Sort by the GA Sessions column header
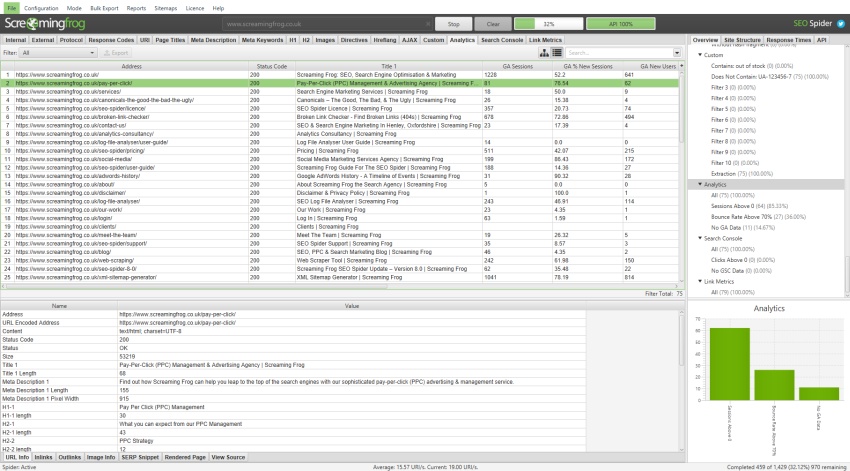The height and width of the screenshot is (471, 850). point(517,66)
